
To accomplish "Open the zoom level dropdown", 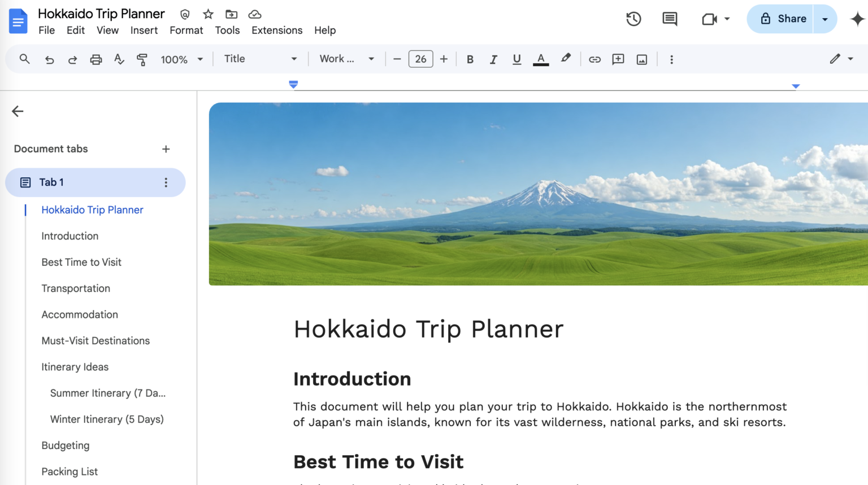I will (x=182, y=59).
